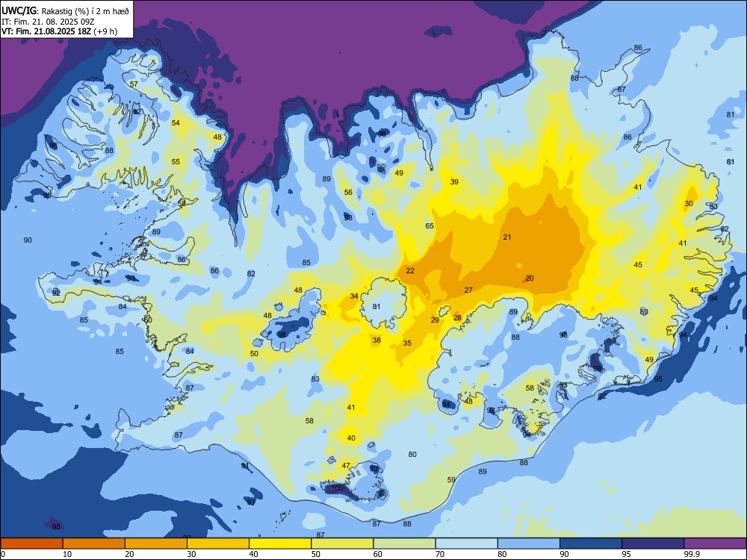Click the humidity value 29 on the map
Screen dimensions: 747x560
pos(435,320)
